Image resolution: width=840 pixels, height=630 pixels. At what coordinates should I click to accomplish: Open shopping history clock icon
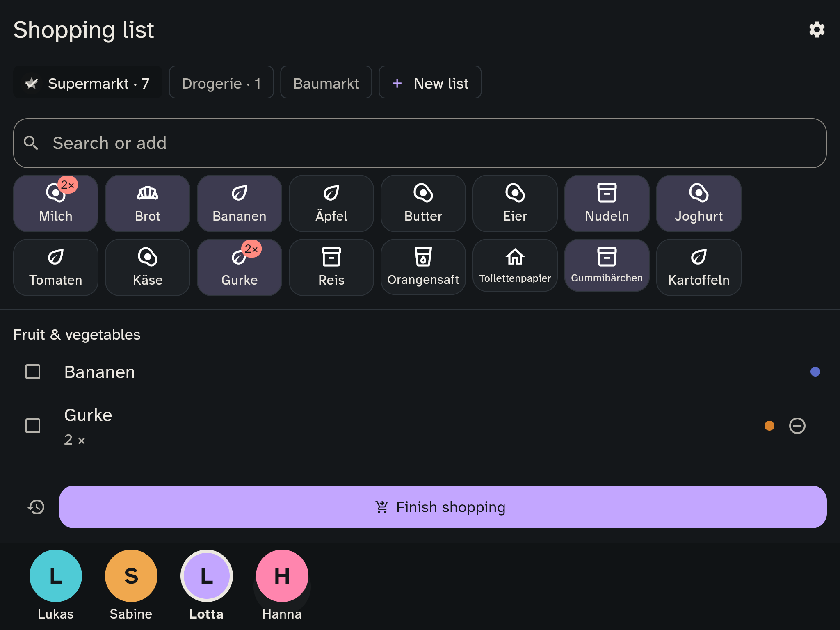[x=36, y=507]
